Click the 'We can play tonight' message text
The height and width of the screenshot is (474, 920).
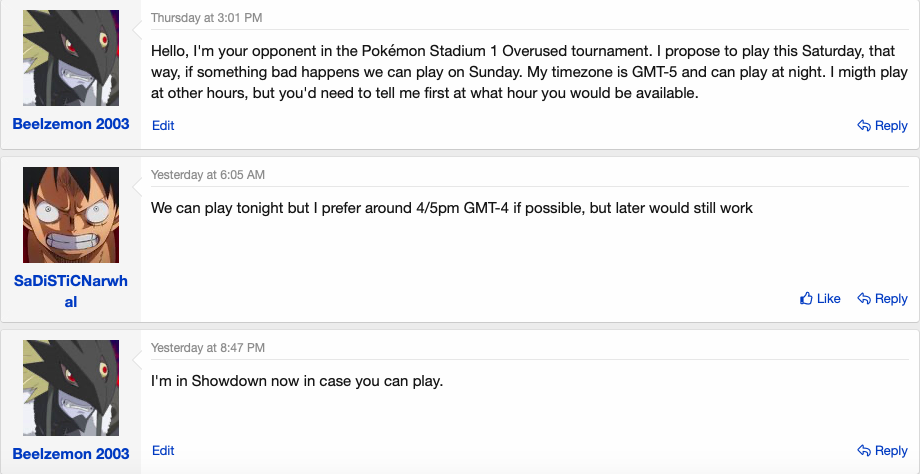[451, 208]
